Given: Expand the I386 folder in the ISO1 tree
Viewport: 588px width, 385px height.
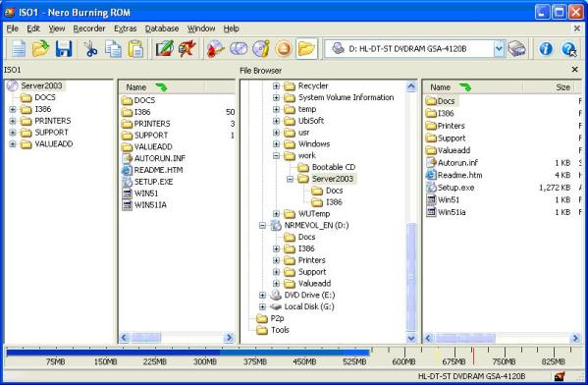Looking at the screenshot, I should coord(13,109).
